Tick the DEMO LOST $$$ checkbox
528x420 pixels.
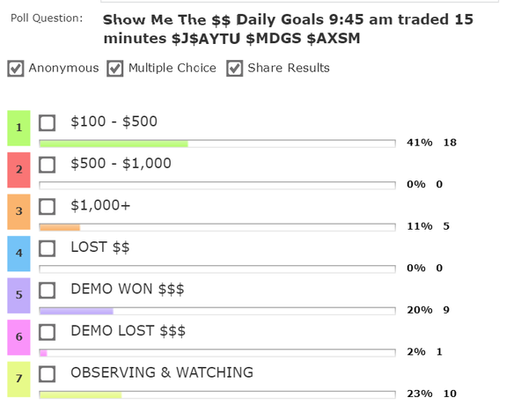48,332
